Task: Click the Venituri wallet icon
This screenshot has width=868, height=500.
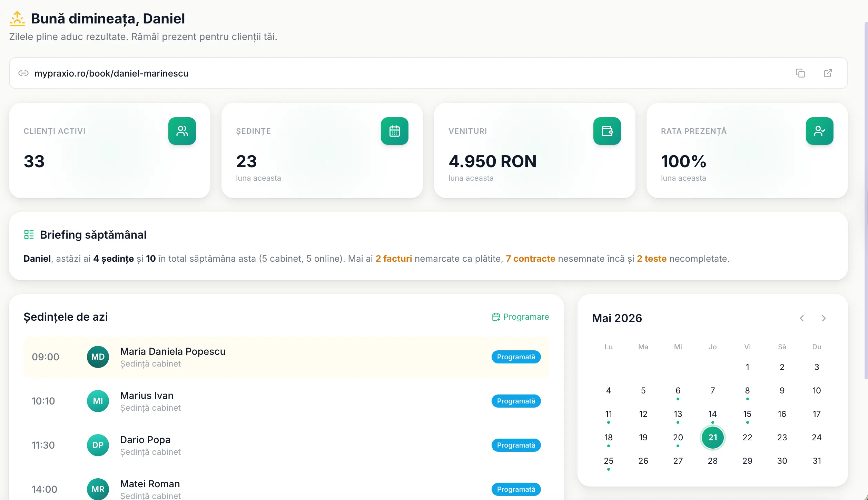Action: point(607,131)
